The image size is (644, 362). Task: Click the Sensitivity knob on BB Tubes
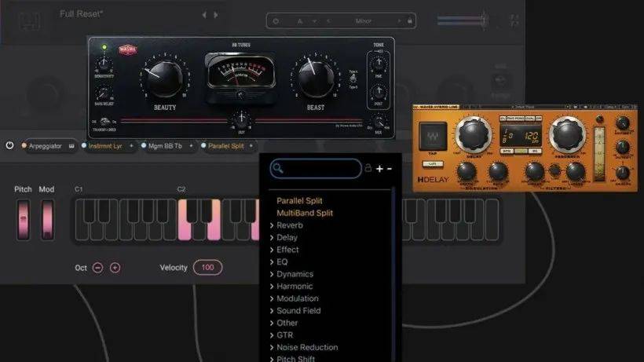104,64
